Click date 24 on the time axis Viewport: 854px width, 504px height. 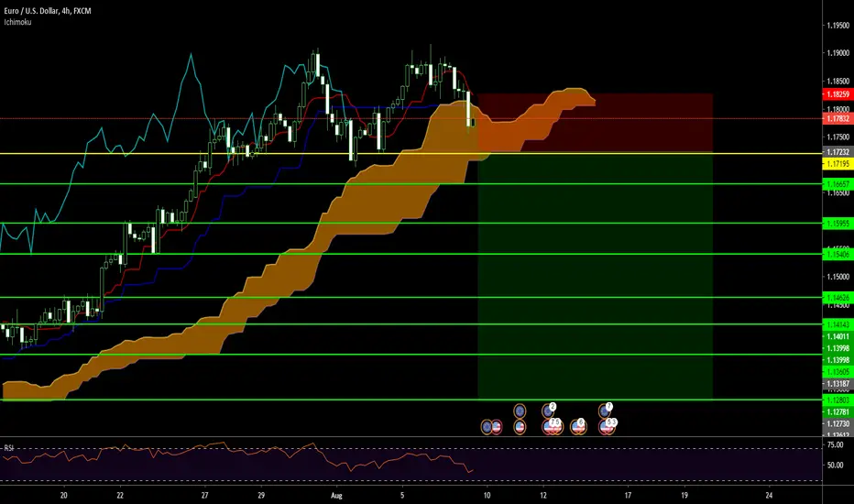[x=769, y=495]
